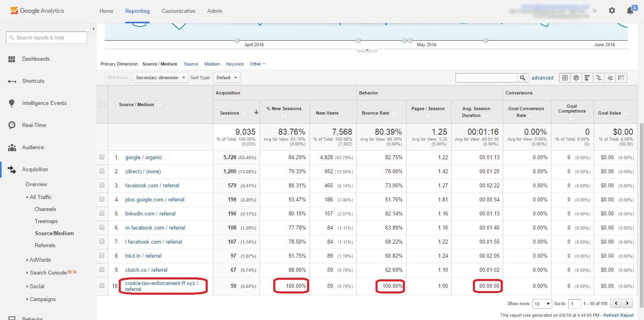Image resolution: width=644 pixels, height=320 pixels.
Task: Open Reporting tab
Action: tap(137, 11)
